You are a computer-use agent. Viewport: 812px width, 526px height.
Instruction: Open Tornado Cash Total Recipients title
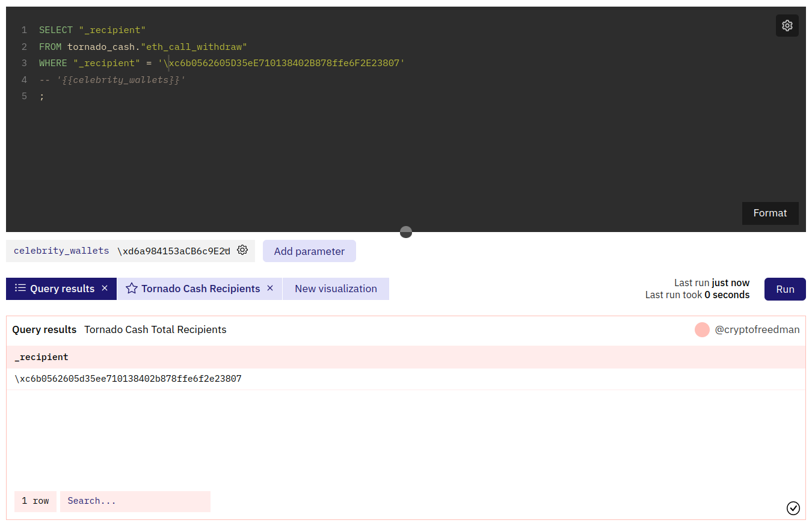click(155, 329)
